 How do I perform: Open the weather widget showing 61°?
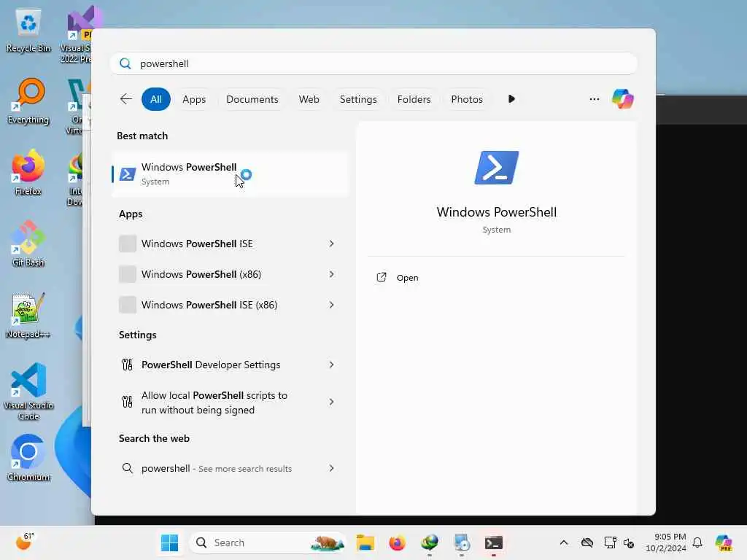point(25,542)
